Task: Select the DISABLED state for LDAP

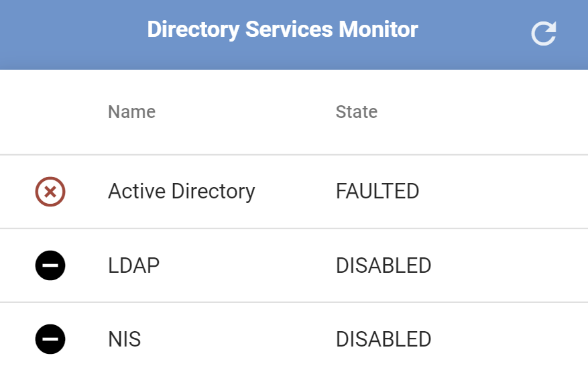Action: [384, 265]
